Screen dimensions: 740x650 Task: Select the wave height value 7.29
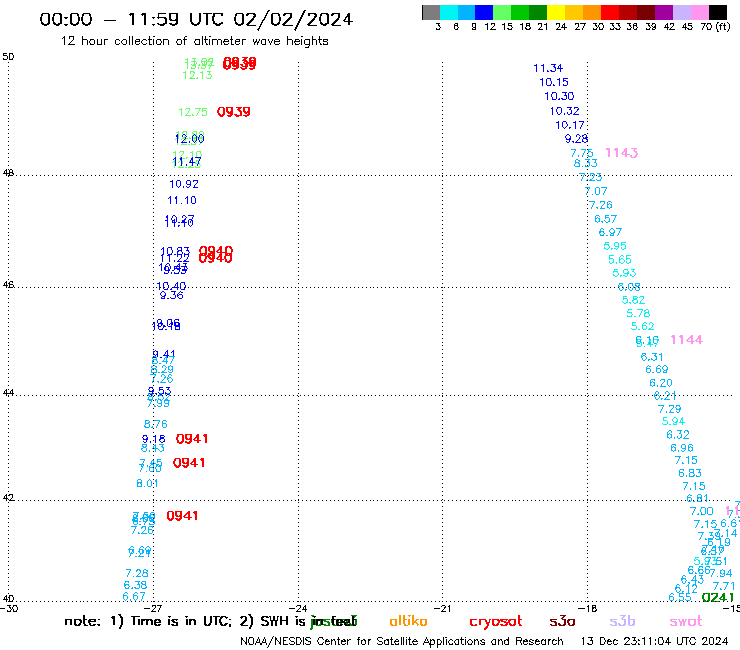click(x=670, y=409)
